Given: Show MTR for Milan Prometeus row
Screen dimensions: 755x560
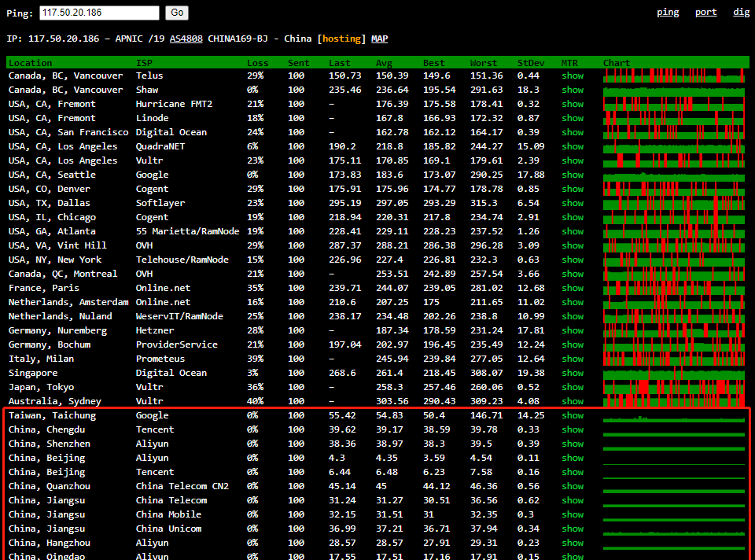Looking at the screenshot, I should pyautogui.click(x=573, y=359).
